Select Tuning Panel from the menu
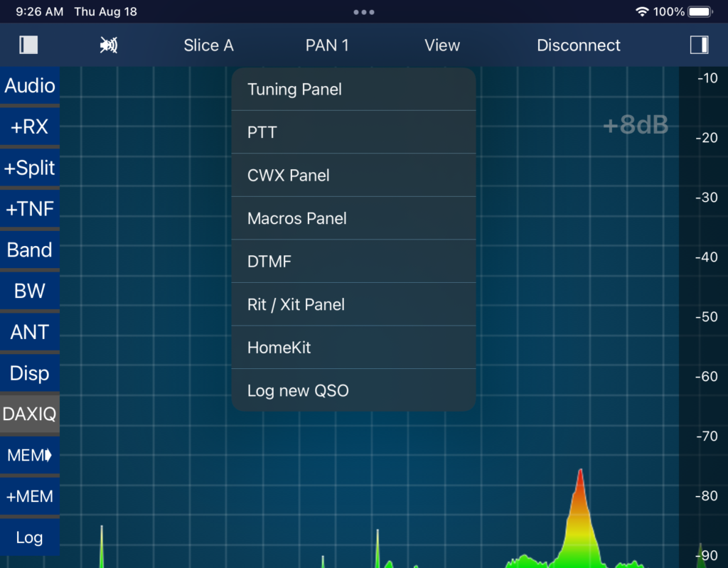The height and width of the screenshot is (568, 728). 354,89
